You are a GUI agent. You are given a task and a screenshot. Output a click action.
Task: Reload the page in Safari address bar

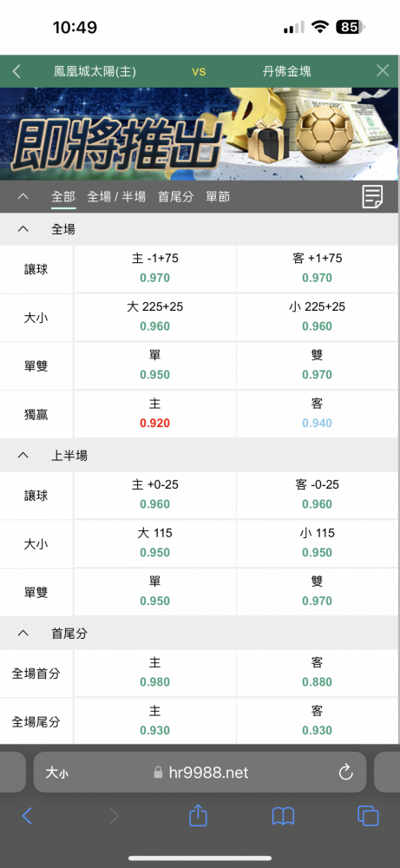(346, 773)
